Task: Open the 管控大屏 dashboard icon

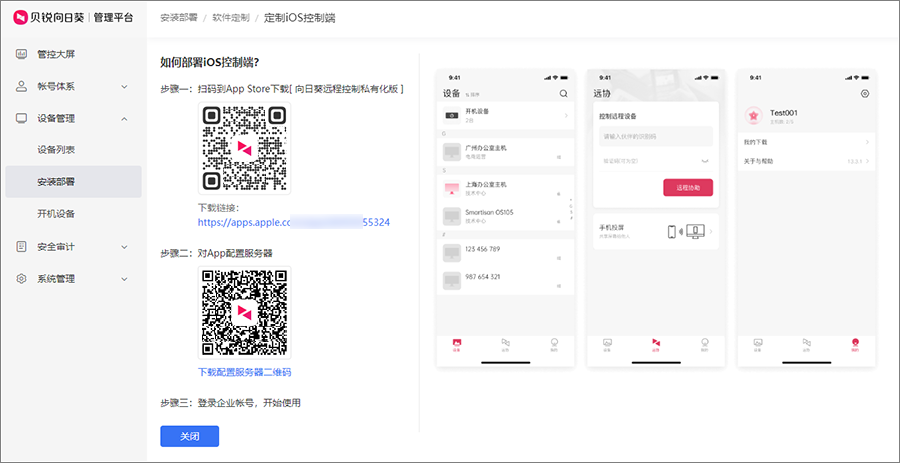Action: (21, 54)
